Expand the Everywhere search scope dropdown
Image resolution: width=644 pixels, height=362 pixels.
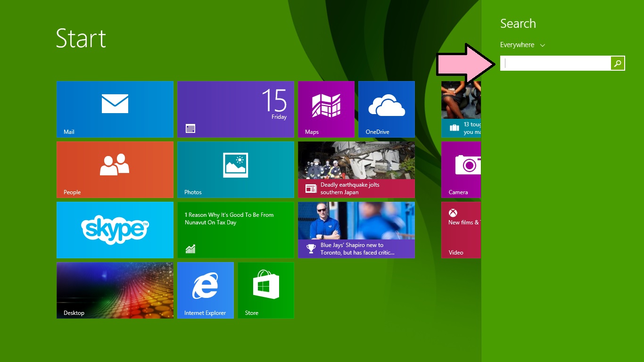click(522, 45)
